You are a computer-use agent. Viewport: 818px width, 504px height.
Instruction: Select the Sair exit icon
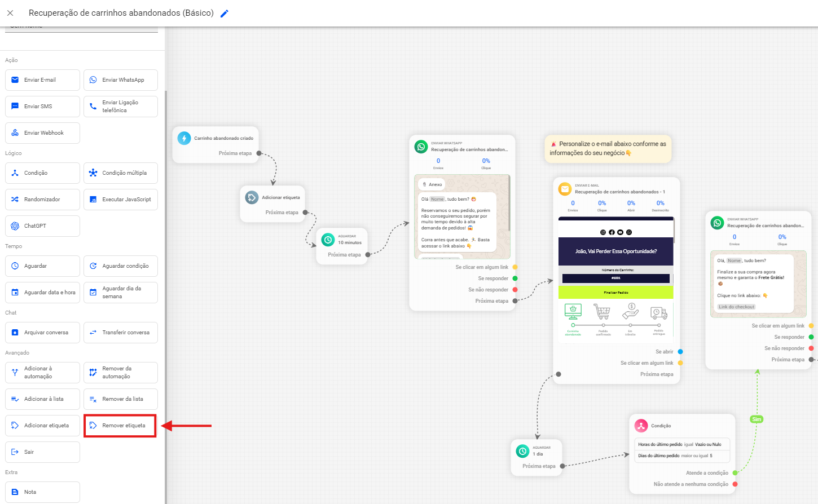point(15,452)
